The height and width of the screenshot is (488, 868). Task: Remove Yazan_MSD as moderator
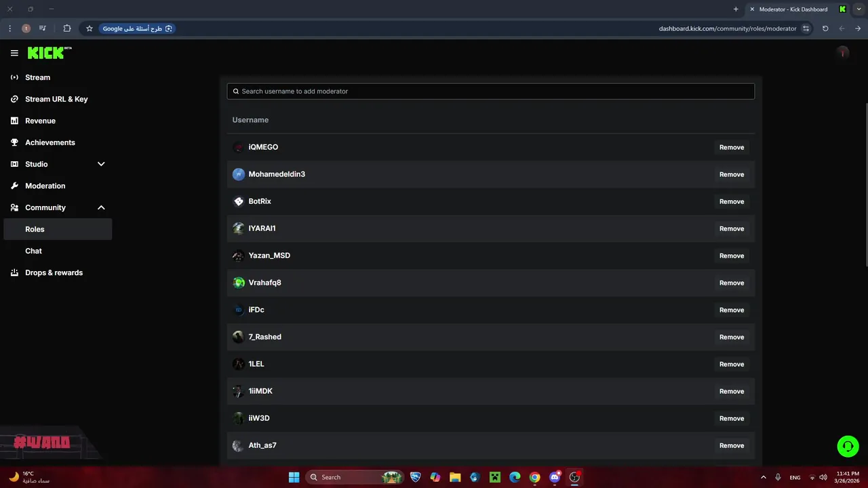[732, 256]
